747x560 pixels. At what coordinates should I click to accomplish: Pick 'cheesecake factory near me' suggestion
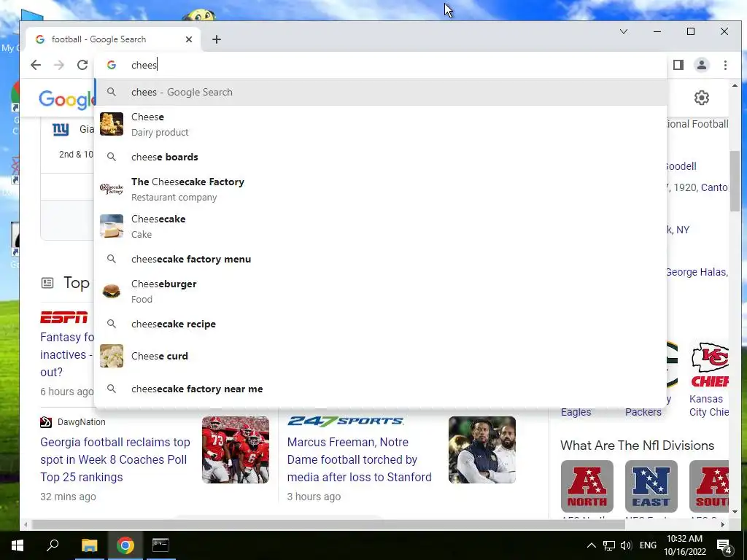(x=381, y=389)
